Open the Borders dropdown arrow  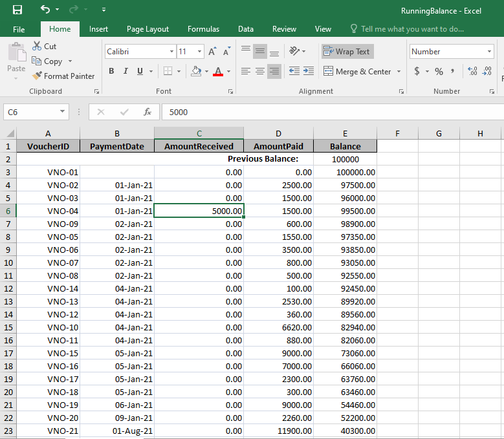click(x=179, y=71)
